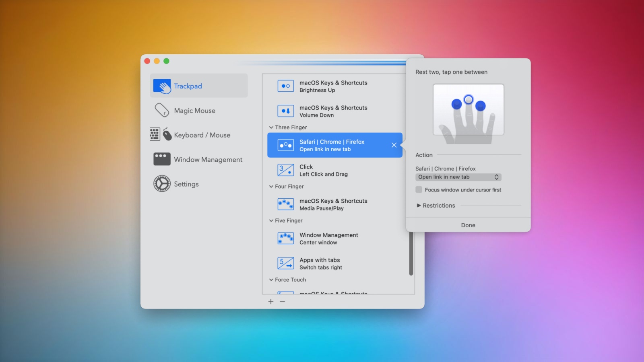This screenshot has height=362, width=644.
Task: Click the Brightness Up gesture icon
Action: [x=285, y=86]
